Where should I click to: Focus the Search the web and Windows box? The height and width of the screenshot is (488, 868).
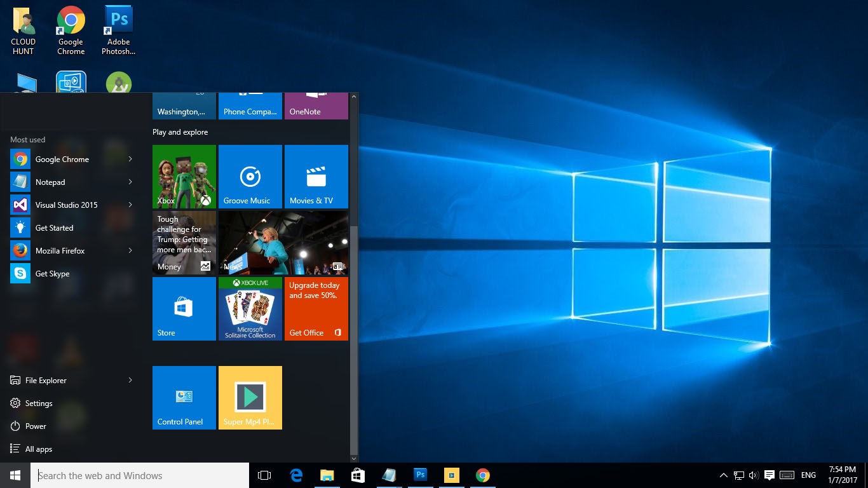pos(140,475)
